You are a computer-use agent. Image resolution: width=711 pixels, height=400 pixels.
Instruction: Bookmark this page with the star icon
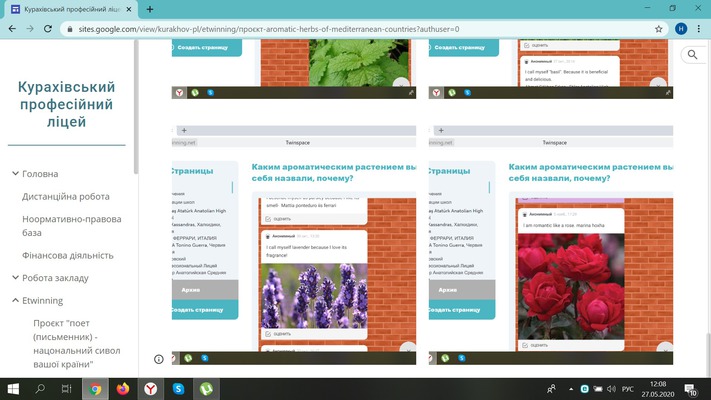[x=657, y=29]
